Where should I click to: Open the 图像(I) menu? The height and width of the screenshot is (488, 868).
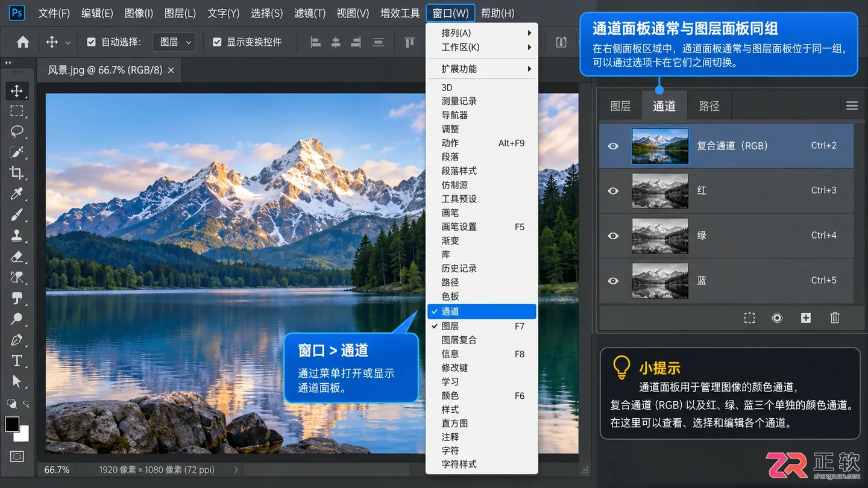pyautogui.click(x=139, y=13)
